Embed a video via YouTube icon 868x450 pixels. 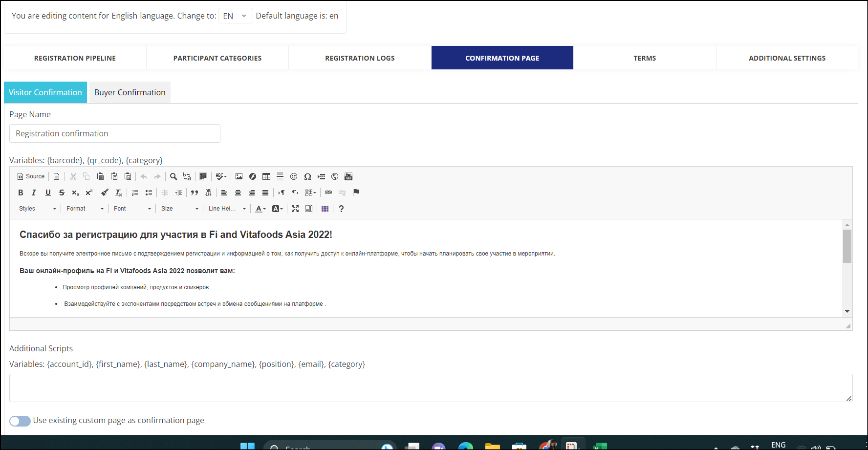pyautogui.click(x=348, y=176)
